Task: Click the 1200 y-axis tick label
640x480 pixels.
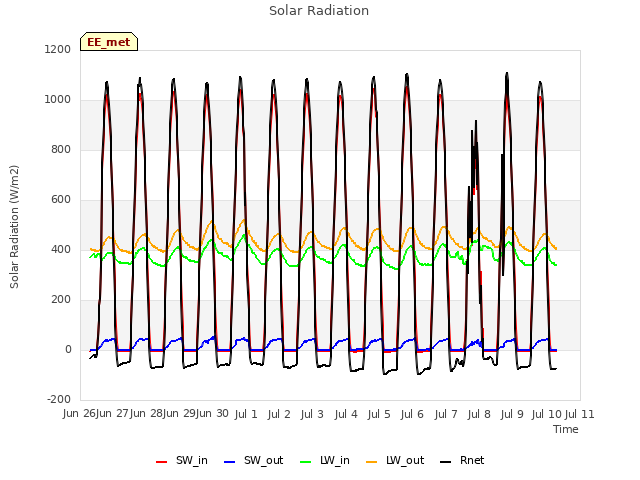Action: pos(58,49)
